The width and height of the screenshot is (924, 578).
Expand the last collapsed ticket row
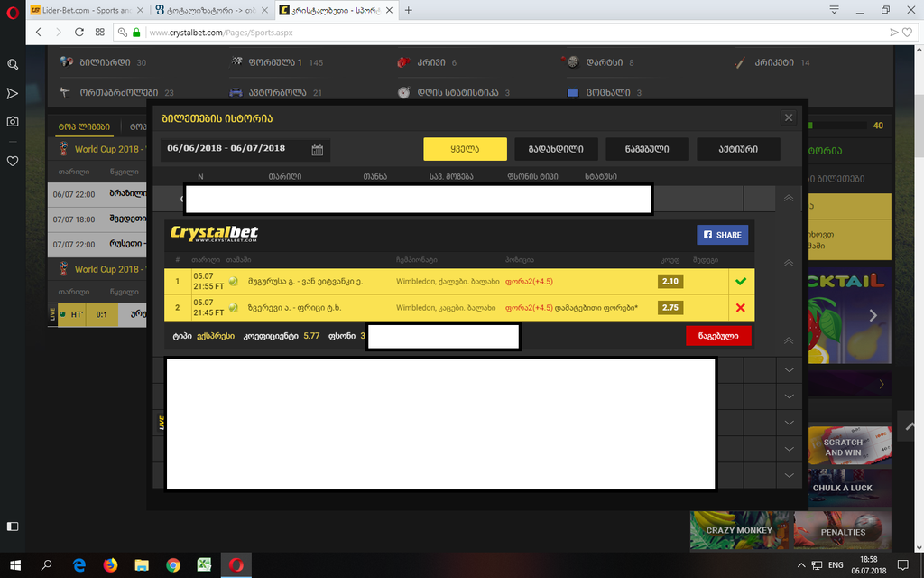click(789, 475)
